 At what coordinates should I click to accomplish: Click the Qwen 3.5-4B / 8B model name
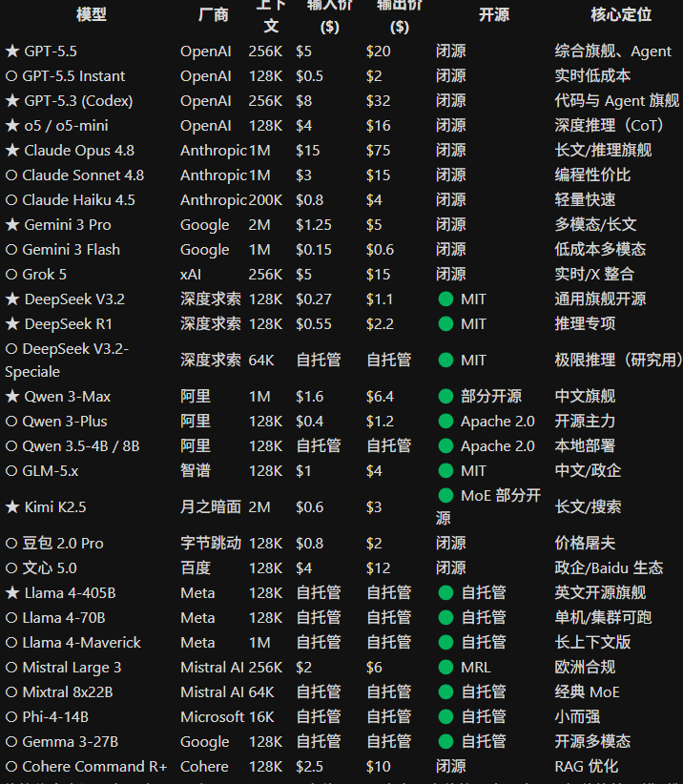click(x=81, y=446)
